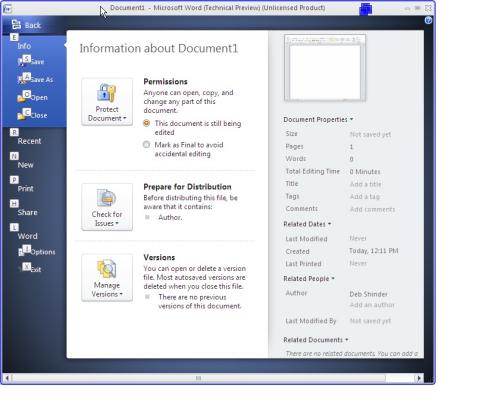Click 'Not saved yet' size value
This screenshot has height=407, width=500.
(370, 134)
